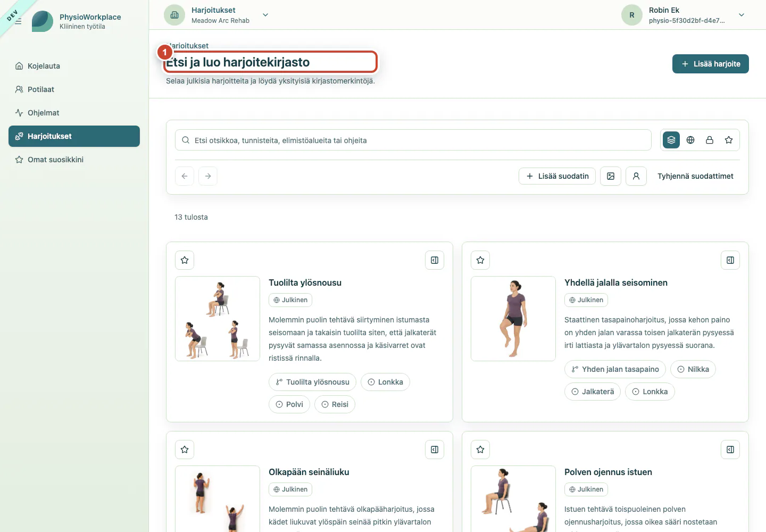Click the Jalkaterä tag chip
The width and height of the screenshot is (766, 532).
[593, 392]
